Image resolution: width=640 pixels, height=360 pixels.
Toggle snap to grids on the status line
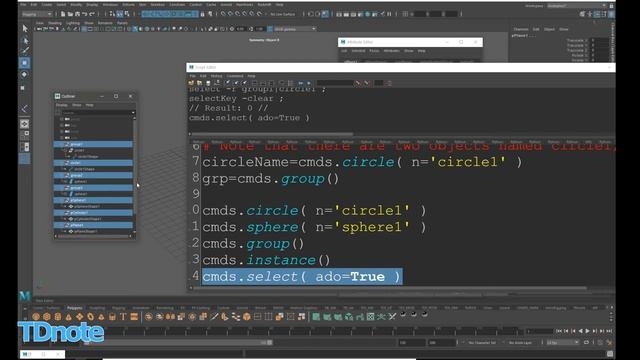click(x=223, y=14)
